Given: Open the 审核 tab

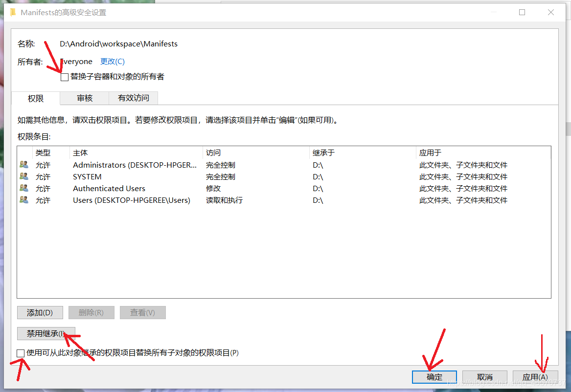Looking at the screenshot, I should [85, 98].
